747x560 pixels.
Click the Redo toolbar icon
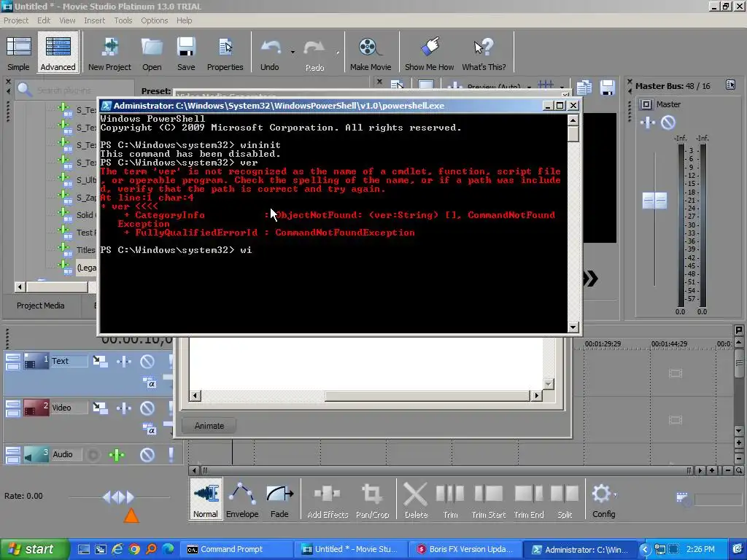click(x=314, y=52)
